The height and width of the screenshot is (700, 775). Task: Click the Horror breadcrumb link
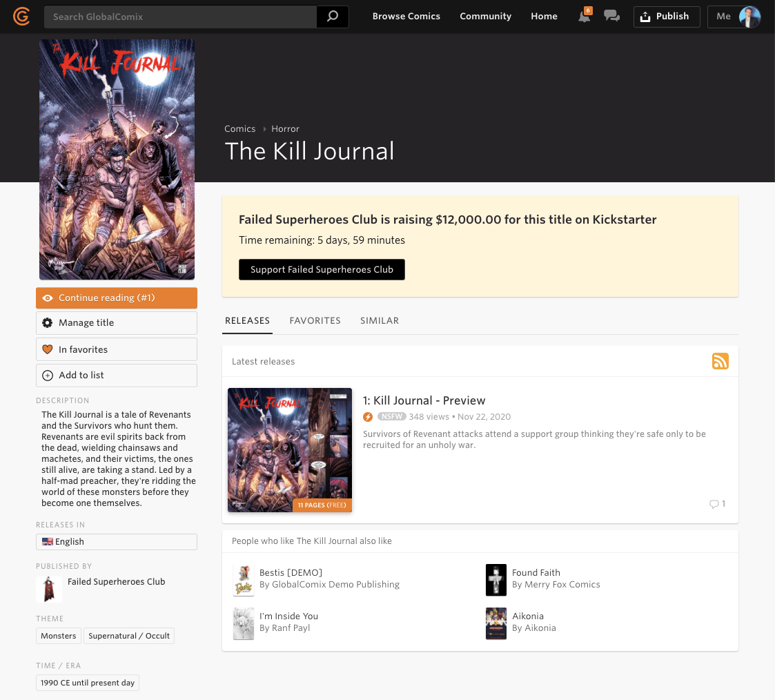[x=285, y=129]
